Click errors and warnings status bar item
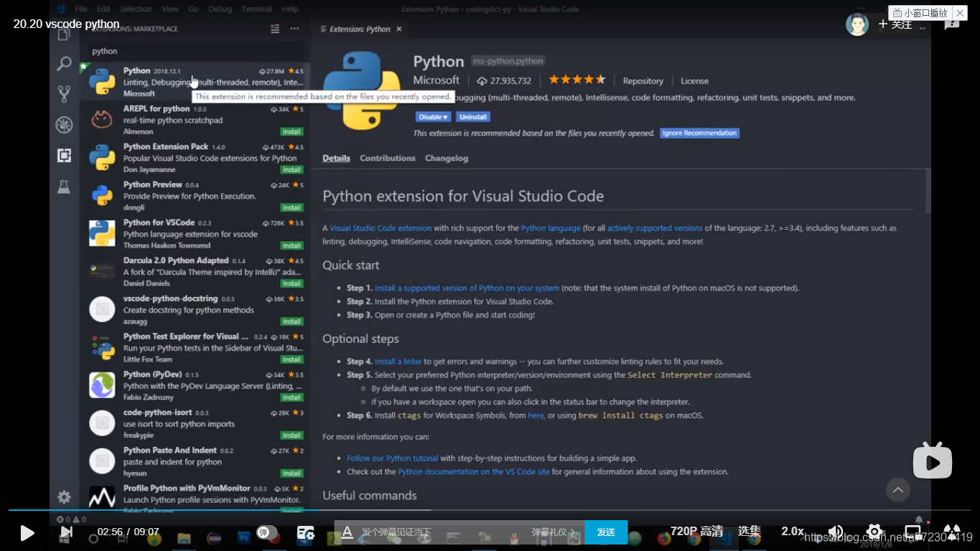Image resolution: width=980 pixels, height=551 pixels. click(72, 519)
